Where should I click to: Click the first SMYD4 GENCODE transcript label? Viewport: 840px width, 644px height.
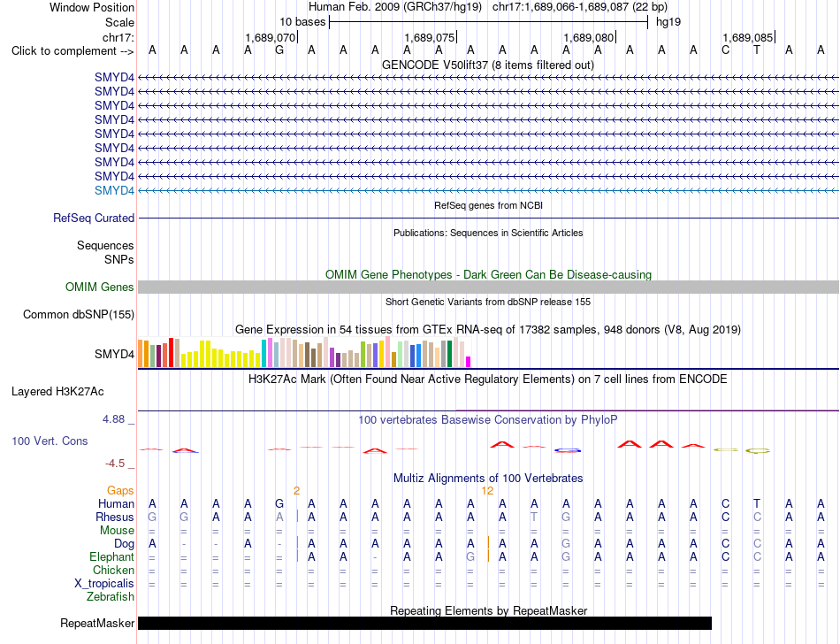tap(114, 77)
